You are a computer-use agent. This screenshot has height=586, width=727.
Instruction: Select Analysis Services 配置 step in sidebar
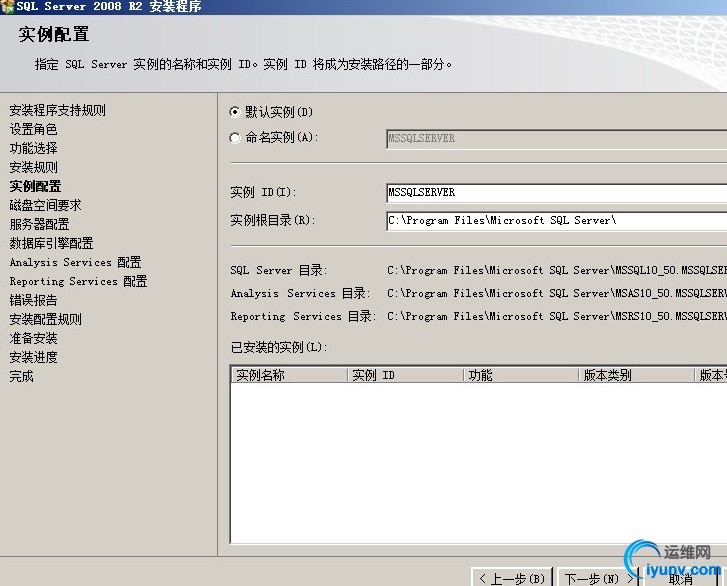click(76, 262)
